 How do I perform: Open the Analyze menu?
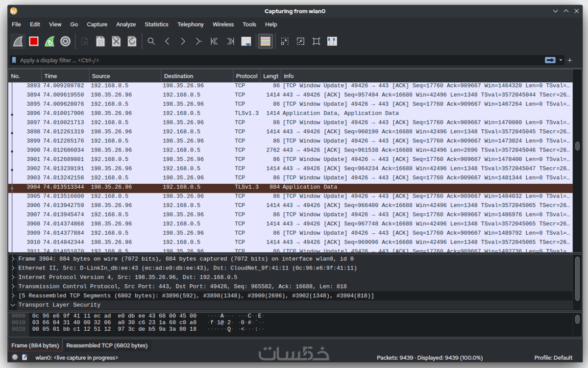[x=126, y=25]
